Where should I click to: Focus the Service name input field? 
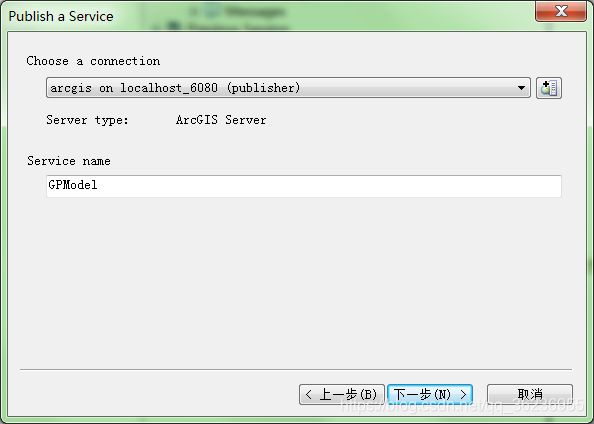pos(304,186)
